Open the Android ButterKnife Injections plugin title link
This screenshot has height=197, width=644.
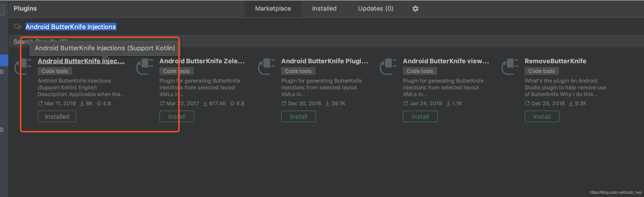point(81,61)
